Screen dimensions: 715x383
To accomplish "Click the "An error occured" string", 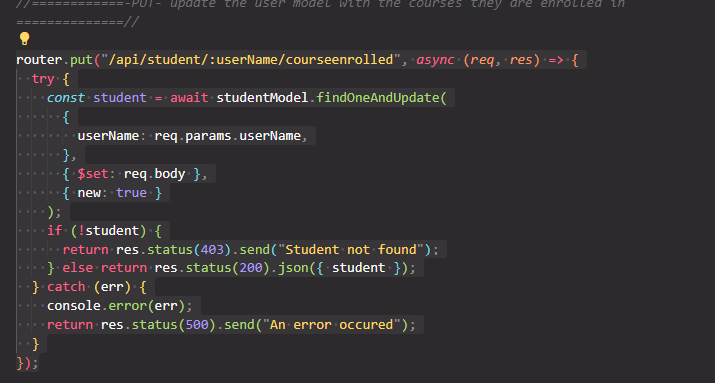I will pos(332,325).
